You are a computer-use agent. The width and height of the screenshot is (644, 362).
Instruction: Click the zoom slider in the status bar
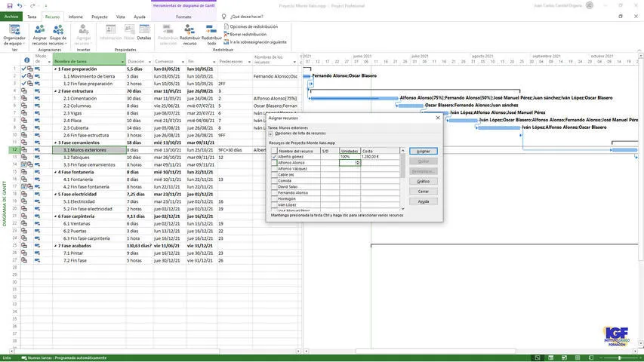pyautogui.click(x=619, y=358)
